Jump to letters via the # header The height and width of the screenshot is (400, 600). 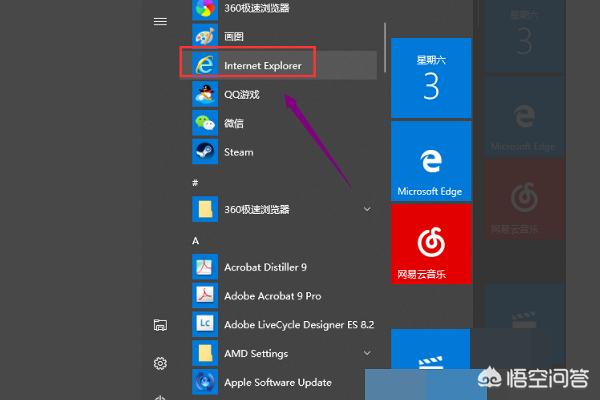(195, 183)
